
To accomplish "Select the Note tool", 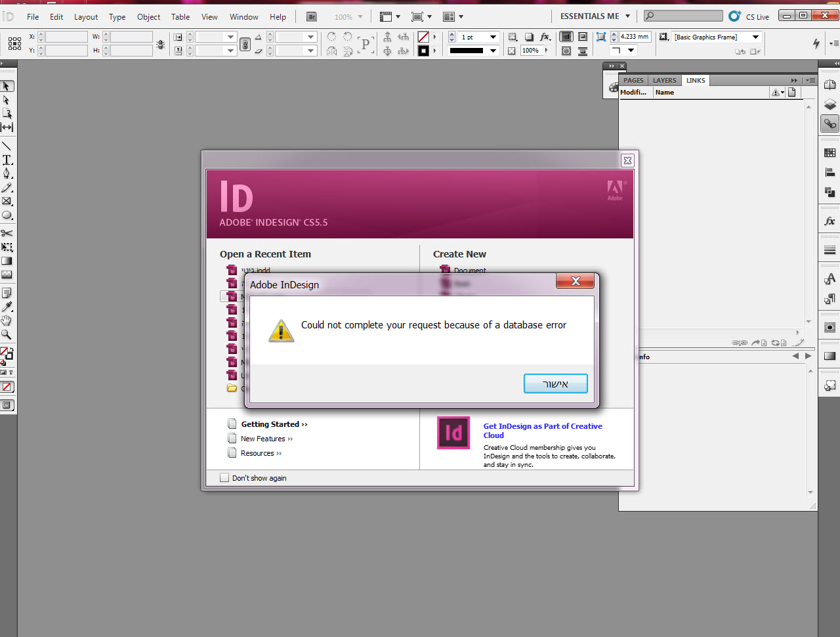I will point(7,293).
